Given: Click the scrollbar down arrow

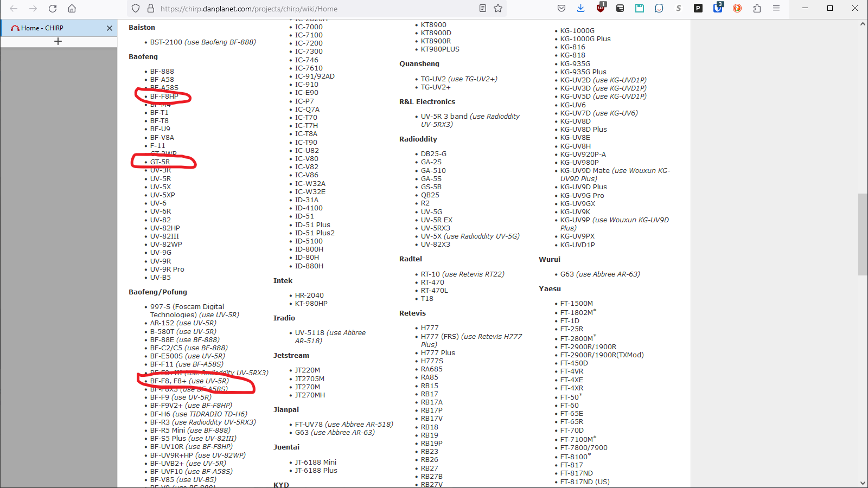Looking at the screenshot, I should (x=863, y=483).
